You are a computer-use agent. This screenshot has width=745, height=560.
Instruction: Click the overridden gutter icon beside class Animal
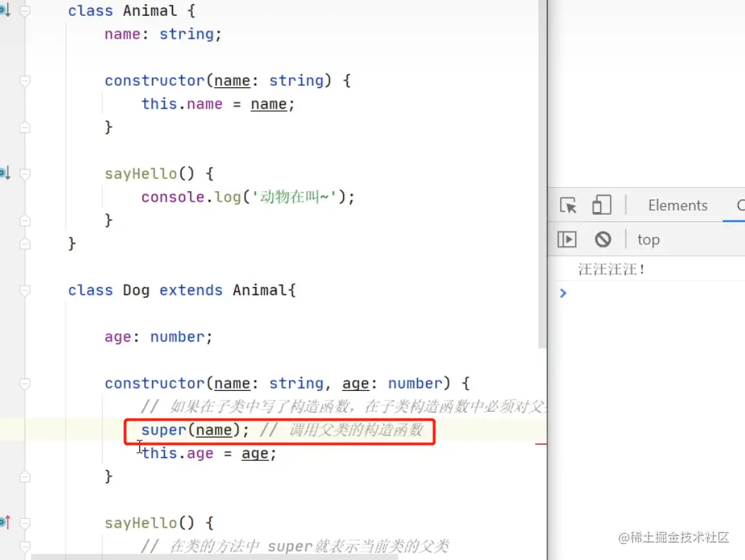click(6, 10)
